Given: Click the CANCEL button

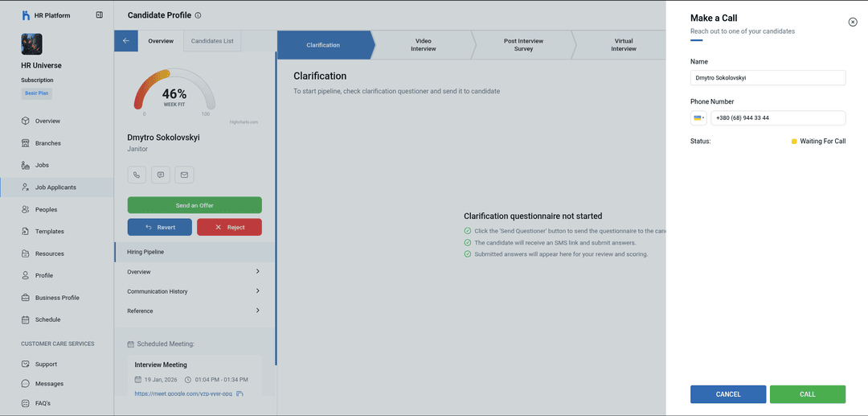Looking at the screenshot, I should pos(728,394).
